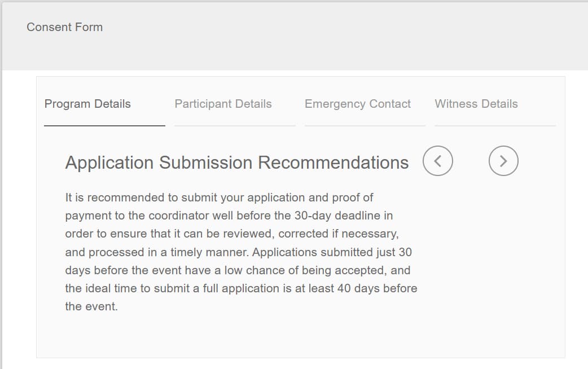Advance the consent card with the next control

[503, 161]
